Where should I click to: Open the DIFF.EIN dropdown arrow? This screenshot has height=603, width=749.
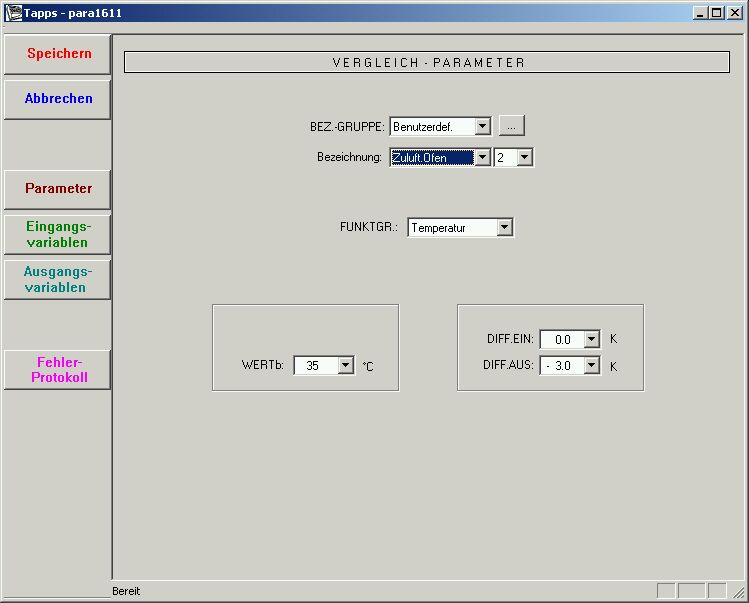tap(591, 340)
